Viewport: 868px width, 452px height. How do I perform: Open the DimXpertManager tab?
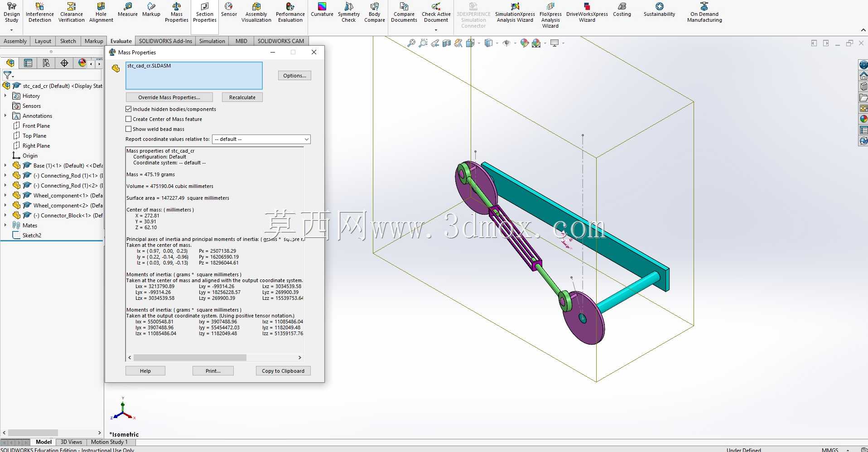tap(64, 63)
